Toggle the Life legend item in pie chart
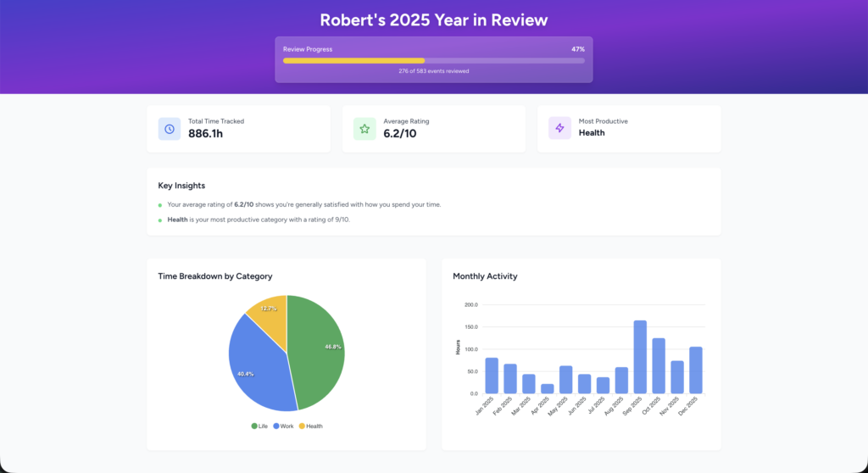This screenshot has width=868, height=473. coord(259,426)
